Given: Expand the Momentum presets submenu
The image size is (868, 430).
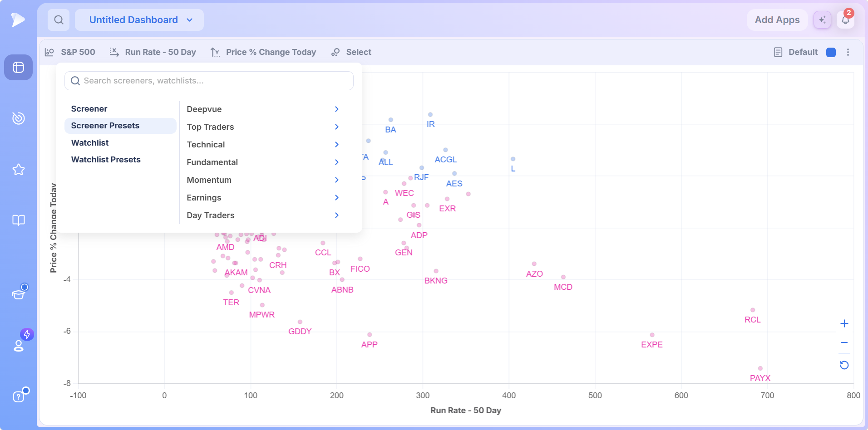Looking at the screenshot, I should click(x=263, y=180).
